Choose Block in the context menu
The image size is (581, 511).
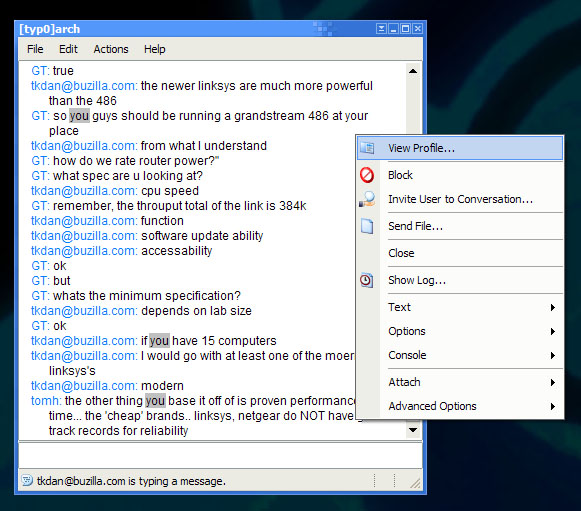pyautogui.click(x=460, y=175)
